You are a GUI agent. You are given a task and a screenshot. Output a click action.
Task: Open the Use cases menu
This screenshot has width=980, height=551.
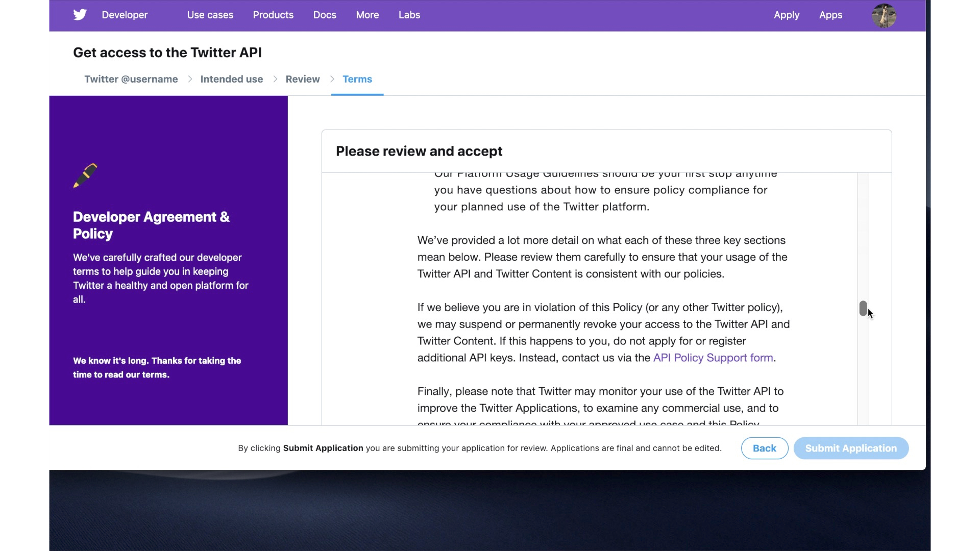pyautogui.click(x=210, y=15)
